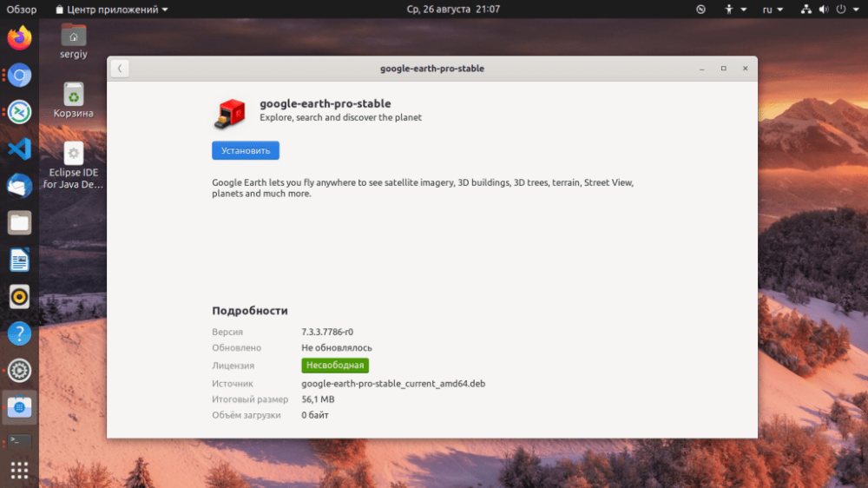The image size is (868, 488).
Task: Close the google-earth-pro-stable window
Action: (x=745, y=69)
